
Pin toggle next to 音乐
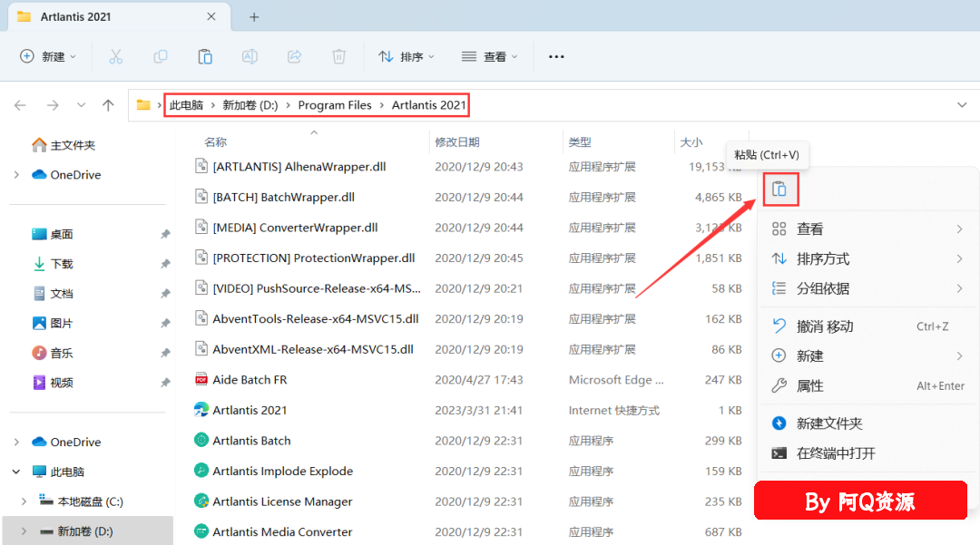pyautogui.click(x=165, y=353)
